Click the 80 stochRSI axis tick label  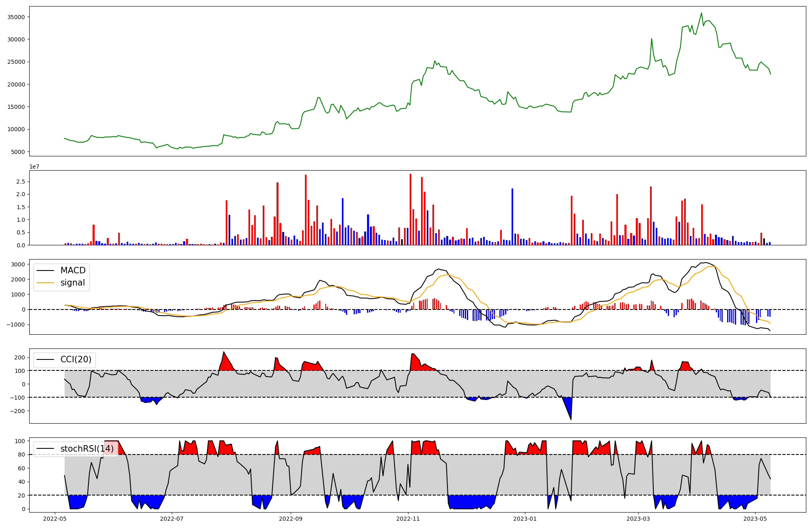(22, 454)
